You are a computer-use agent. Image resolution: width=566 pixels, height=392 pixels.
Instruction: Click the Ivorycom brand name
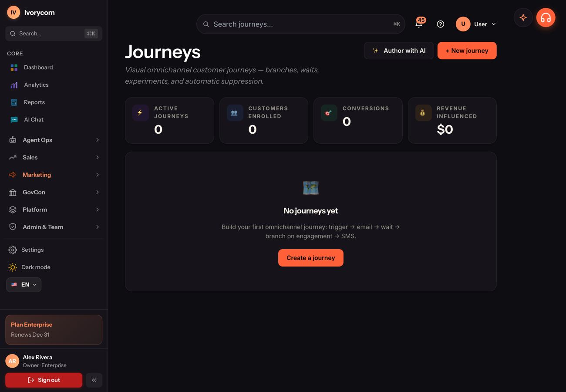pos(40,13)
